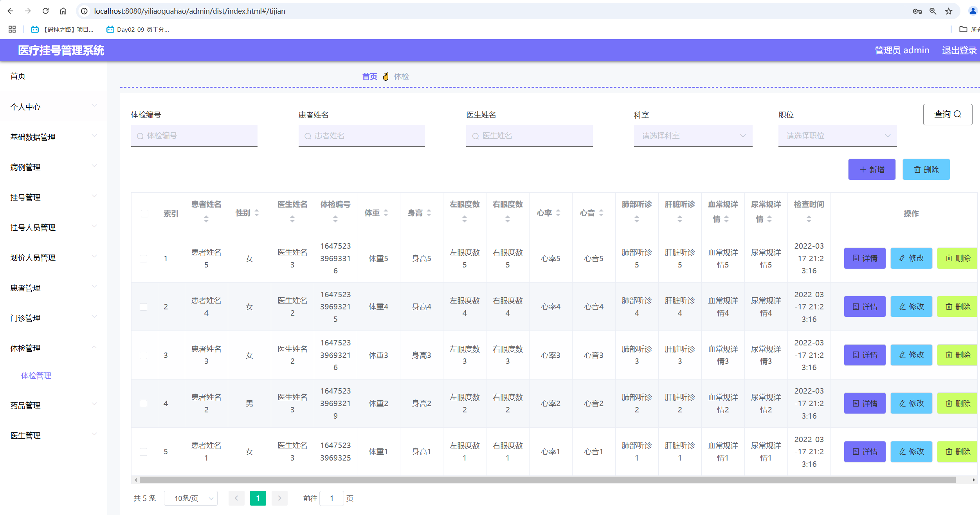Click the 退出登录 link
This screenshot has height=515, width=980.
(x=959, y=50)
